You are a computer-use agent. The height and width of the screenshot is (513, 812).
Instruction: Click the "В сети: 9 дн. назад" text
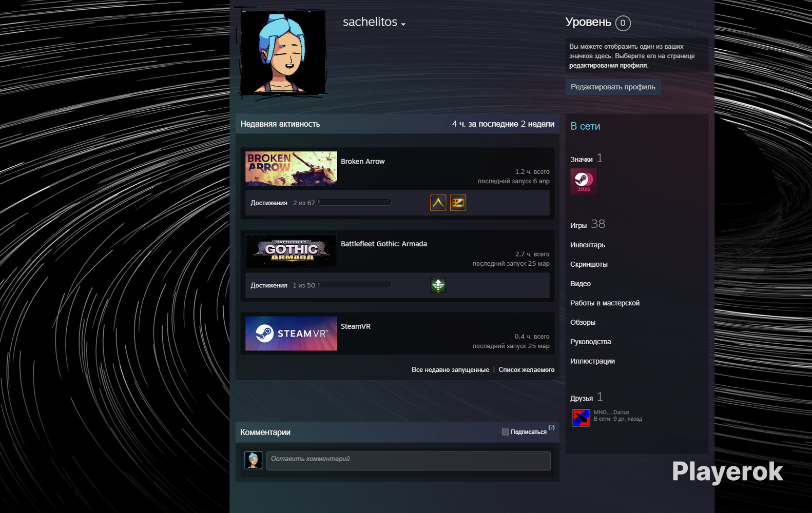point(618,419)
